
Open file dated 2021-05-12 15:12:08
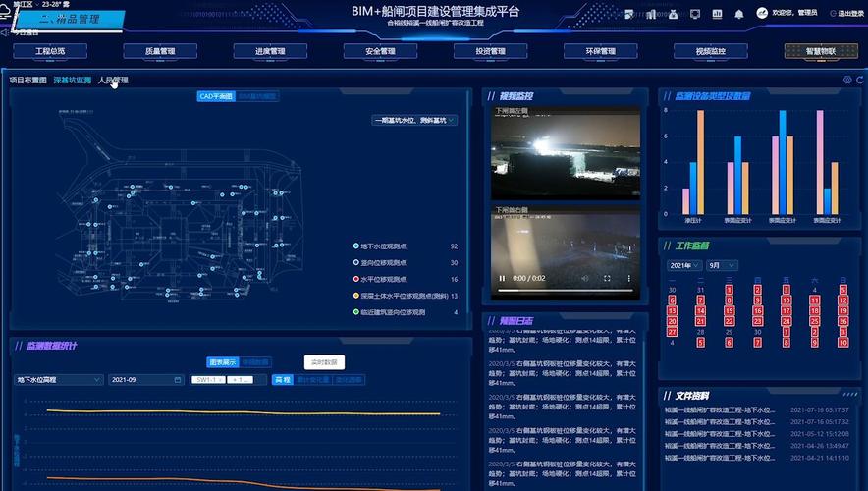[757, 434]
